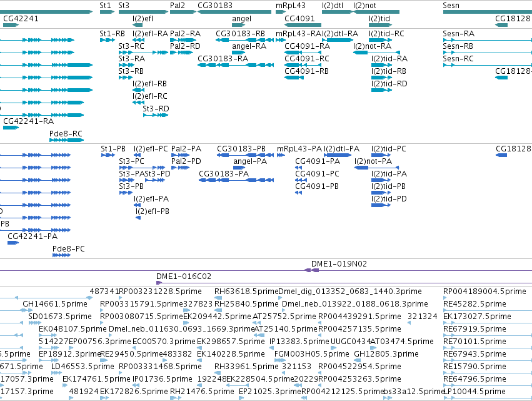The image size is (532, 401).
Task: Click the mRpL43-PA protein label
Action: 299,149
